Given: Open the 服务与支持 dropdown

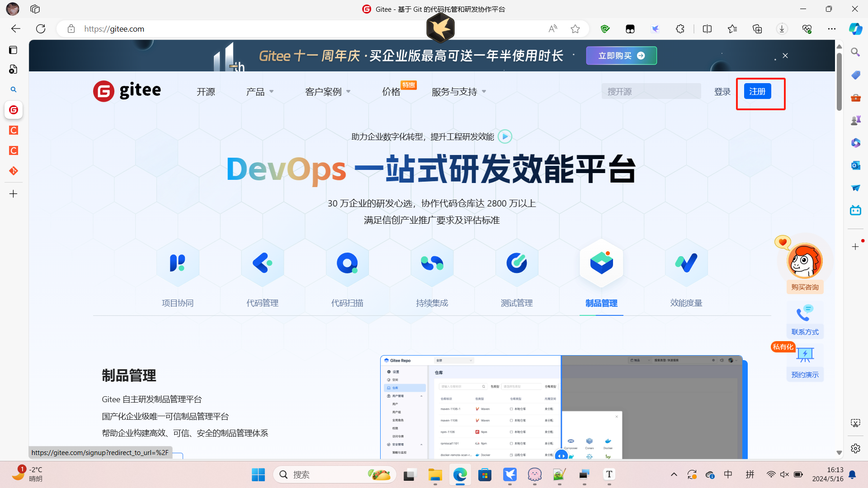Looking at the screenshot, I should (458, 91).
